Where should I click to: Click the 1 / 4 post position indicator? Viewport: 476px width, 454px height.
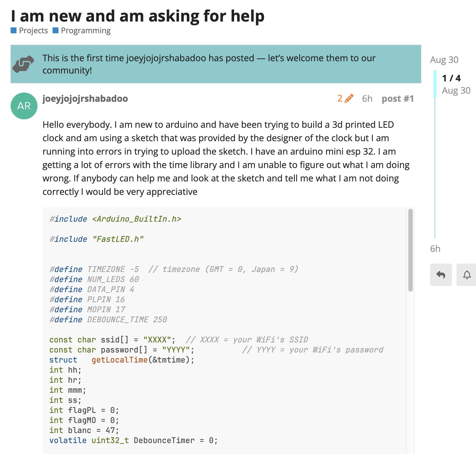(451, 78)
